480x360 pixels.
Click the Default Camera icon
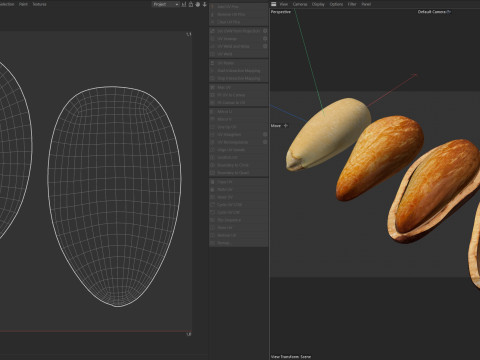click(449, 12)
